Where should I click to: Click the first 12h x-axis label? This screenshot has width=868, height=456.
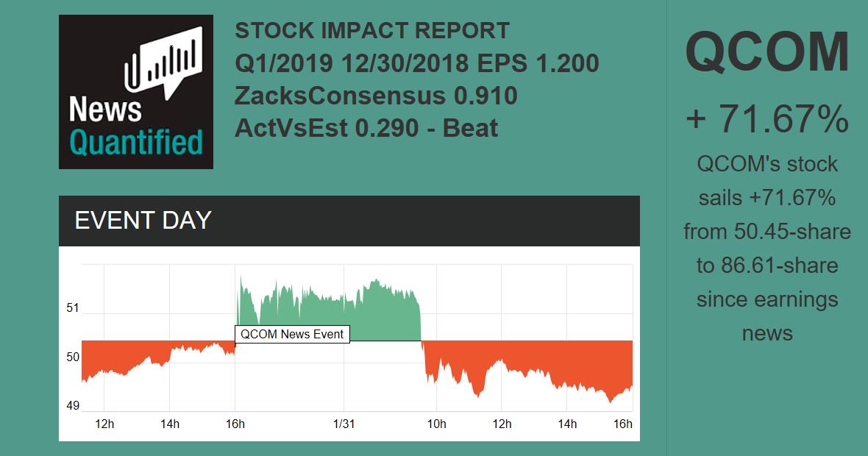pyautogui.click(x=105, y=424)
